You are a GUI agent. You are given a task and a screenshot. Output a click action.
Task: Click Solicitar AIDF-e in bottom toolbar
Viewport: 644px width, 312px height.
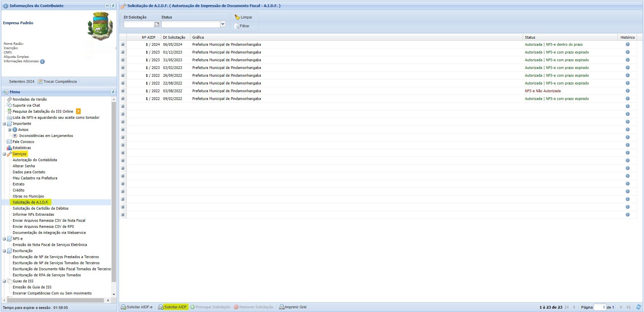pyautogui.click(x=137, y=307)
